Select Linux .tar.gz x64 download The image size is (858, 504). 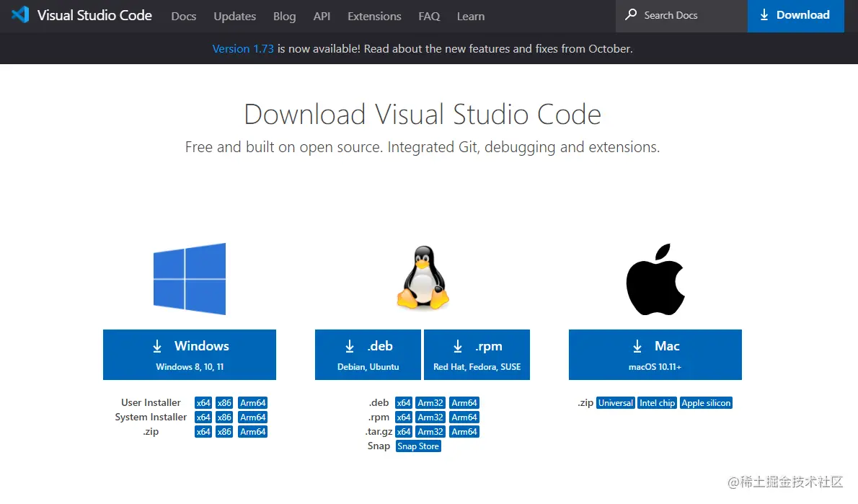tap(404, 432)
